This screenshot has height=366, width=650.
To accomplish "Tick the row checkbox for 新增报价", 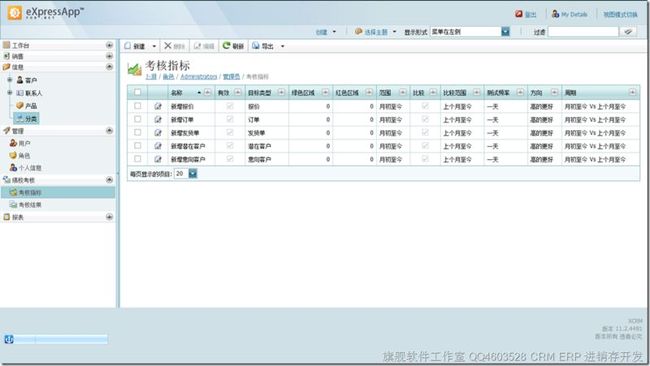I will click(x=138, y=106).
